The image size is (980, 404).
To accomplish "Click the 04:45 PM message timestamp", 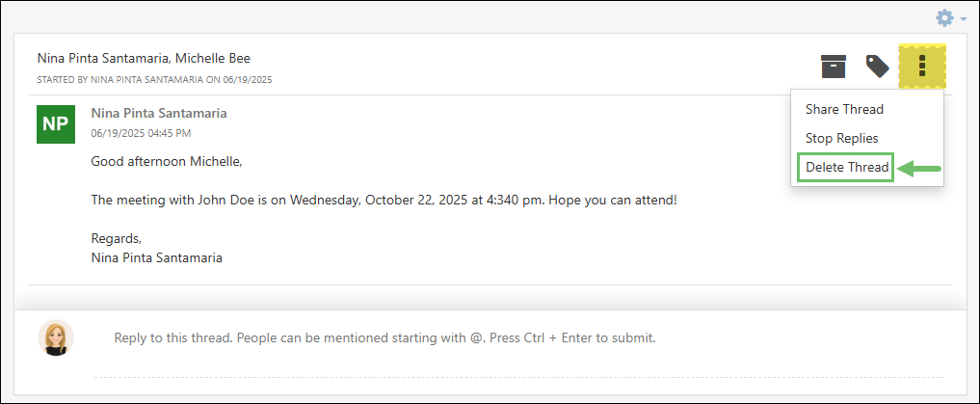I will (141, 133).
